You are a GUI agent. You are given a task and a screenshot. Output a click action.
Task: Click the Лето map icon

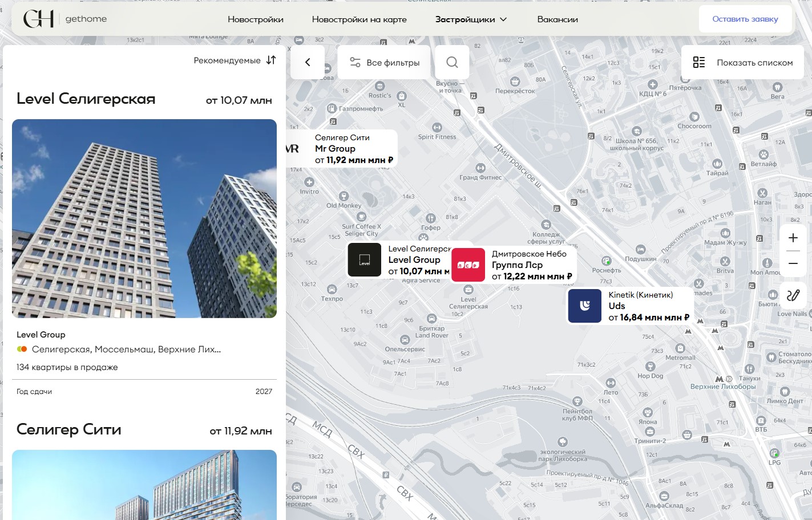coord(611,383)
